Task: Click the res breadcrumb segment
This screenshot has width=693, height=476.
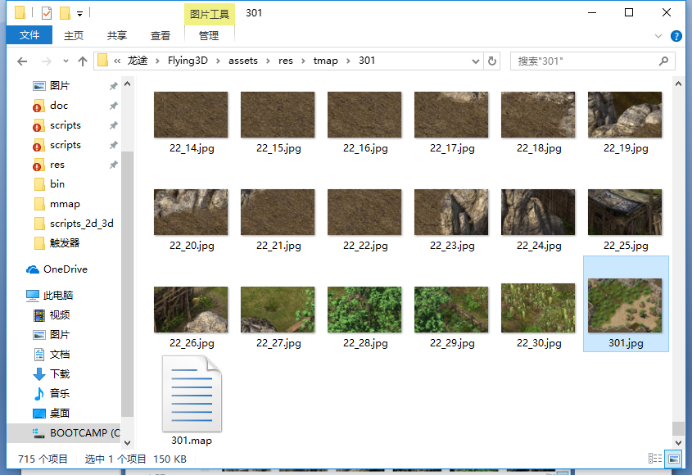Action: [x=286, y=61]
